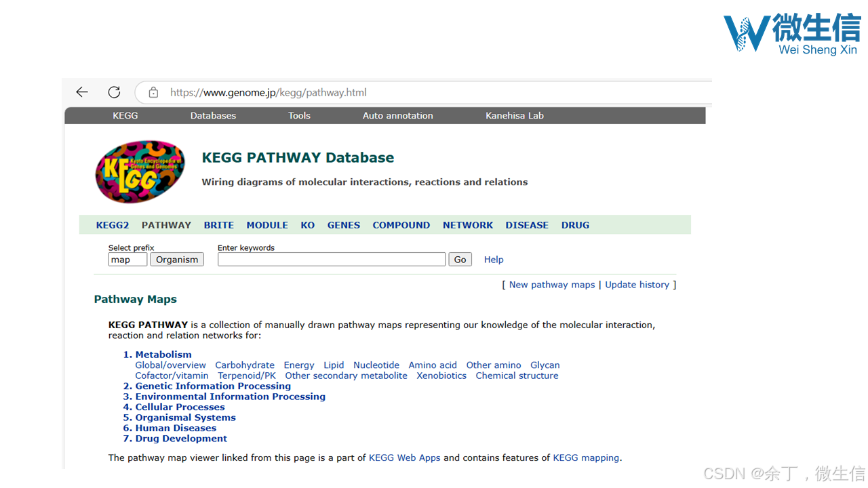This screenshot has height=488, width=868.
Task: Refresh the page using the reload icon
Action: [114, 91]
